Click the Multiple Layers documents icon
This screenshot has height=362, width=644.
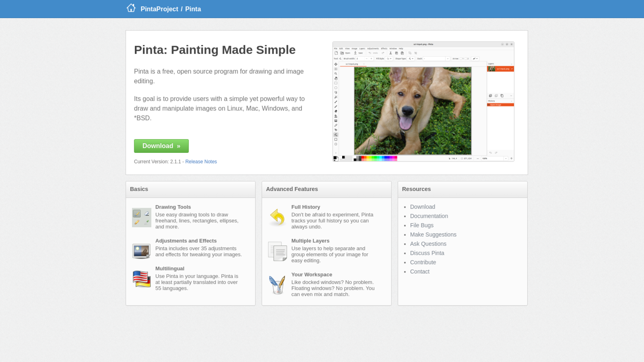tap(277, 251)
